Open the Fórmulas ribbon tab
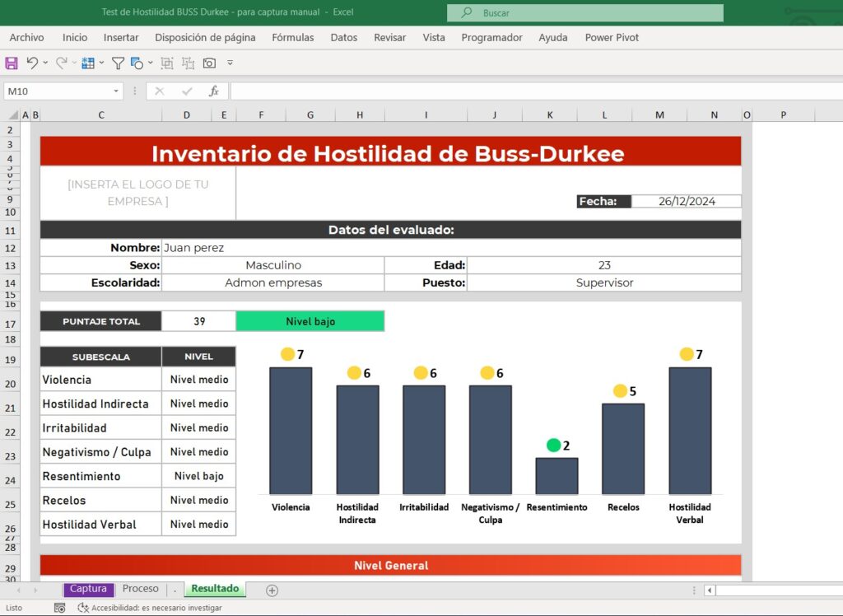 (x=292, y=38)
